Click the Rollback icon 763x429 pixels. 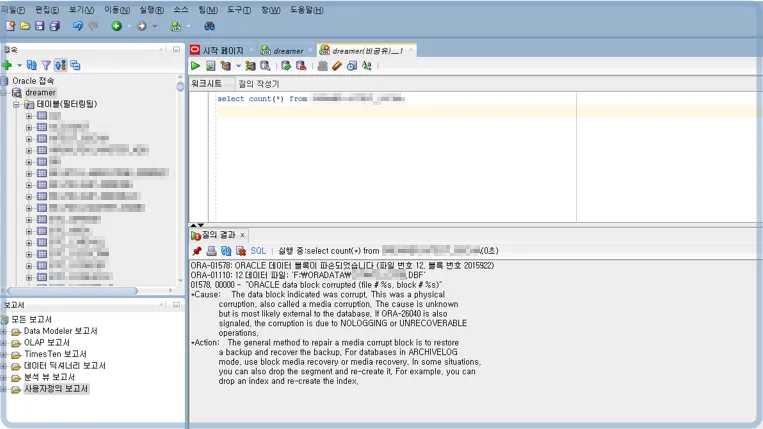301,66
